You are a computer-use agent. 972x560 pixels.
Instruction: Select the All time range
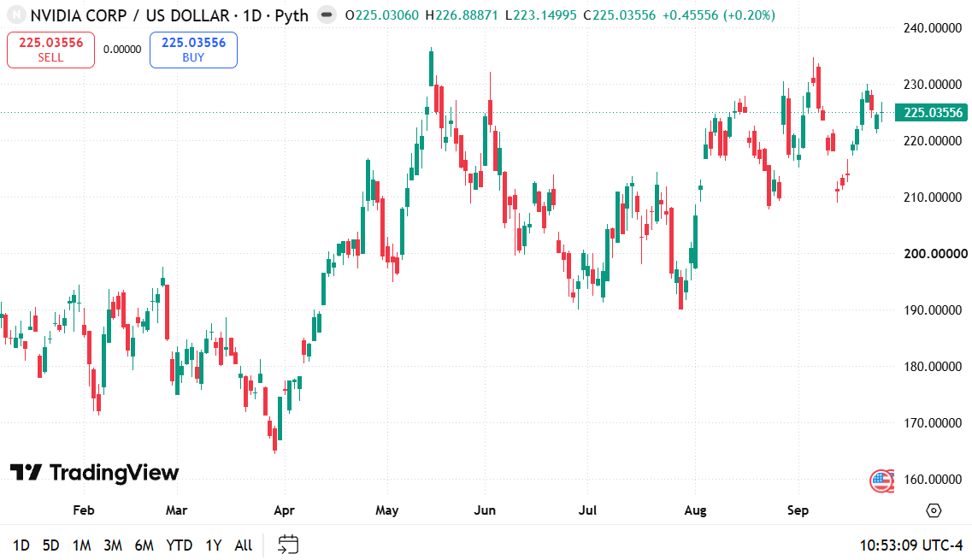pos(243,545)
